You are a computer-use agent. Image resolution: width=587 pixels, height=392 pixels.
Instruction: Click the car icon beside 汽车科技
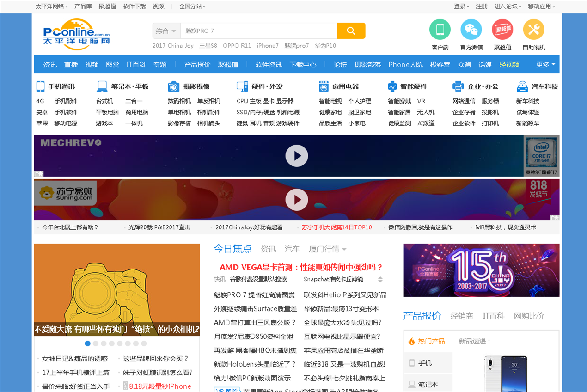tap(522, 86)
